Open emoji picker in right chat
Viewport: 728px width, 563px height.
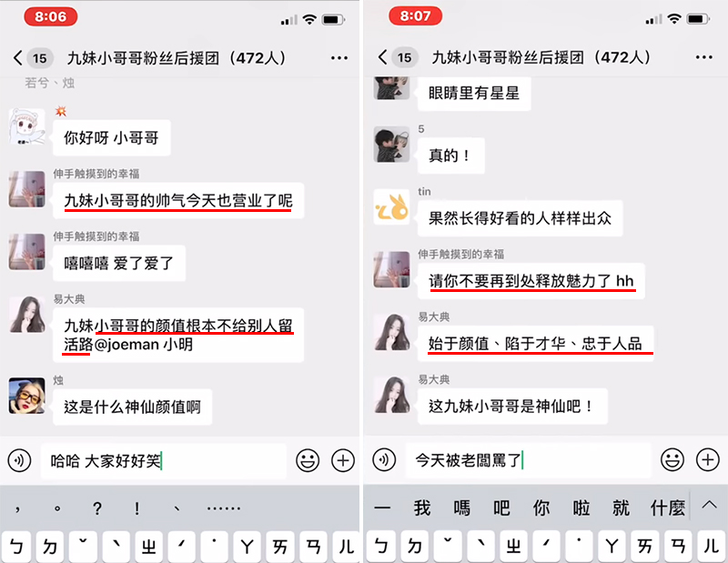click(672, 460)
